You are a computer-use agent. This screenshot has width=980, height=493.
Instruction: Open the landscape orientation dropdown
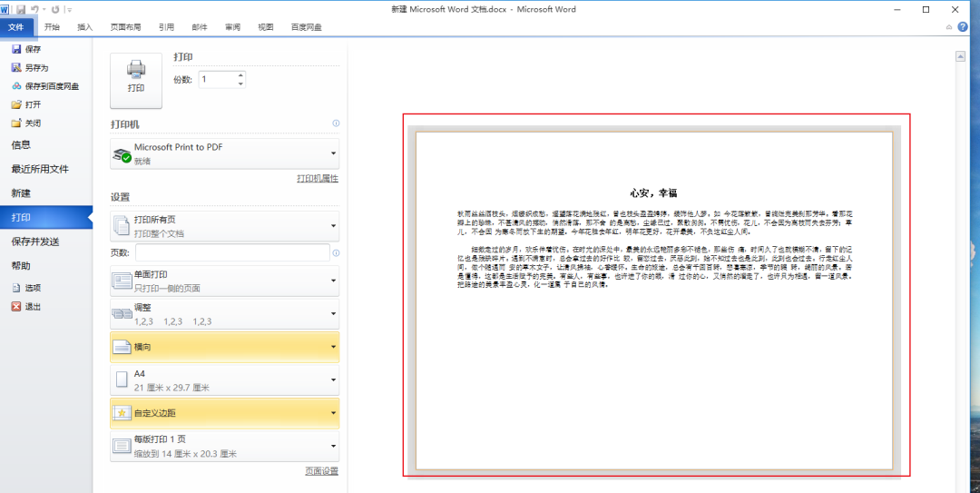(333, 347)
